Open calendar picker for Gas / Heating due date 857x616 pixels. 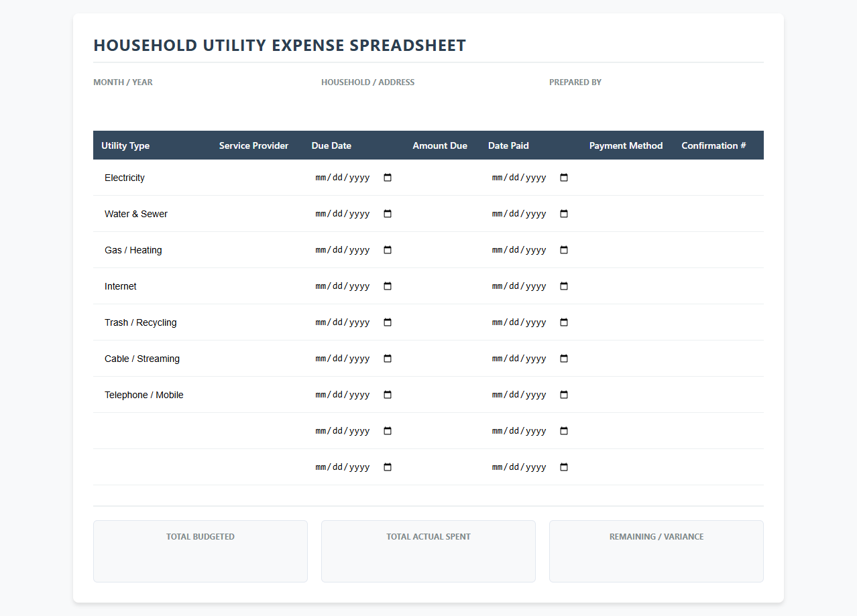[388, 250]
